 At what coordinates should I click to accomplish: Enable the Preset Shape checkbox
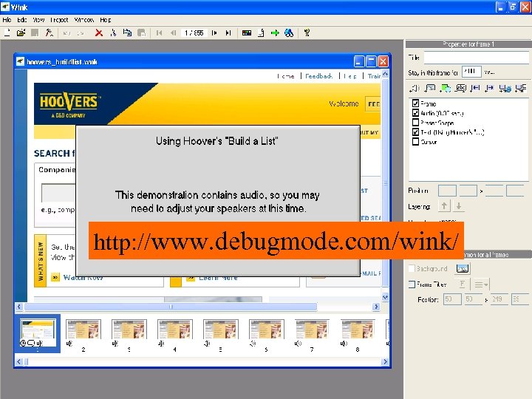click(x=415, y=122)
